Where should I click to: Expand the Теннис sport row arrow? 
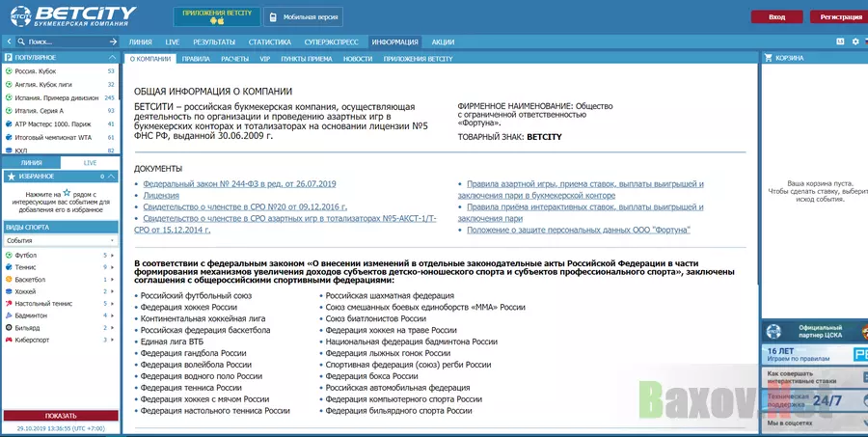[x=113, y=267]
